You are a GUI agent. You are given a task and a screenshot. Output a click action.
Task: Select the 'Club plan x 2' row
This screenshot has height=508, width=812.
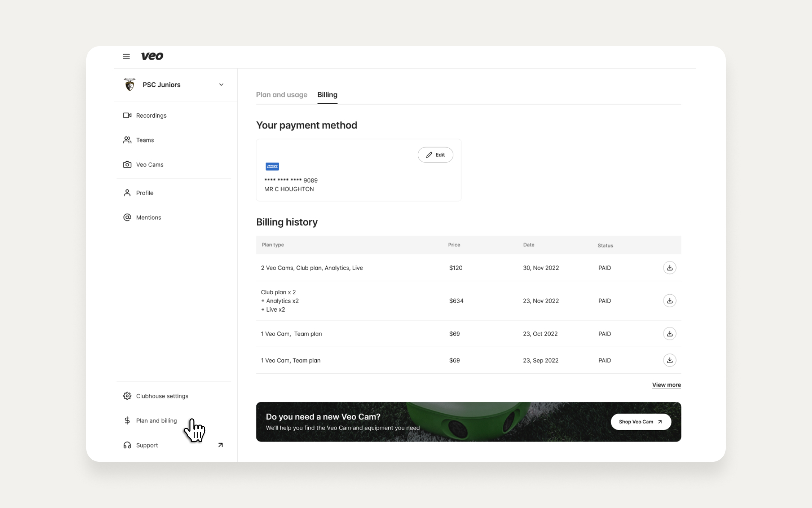(x=469, y=301)
